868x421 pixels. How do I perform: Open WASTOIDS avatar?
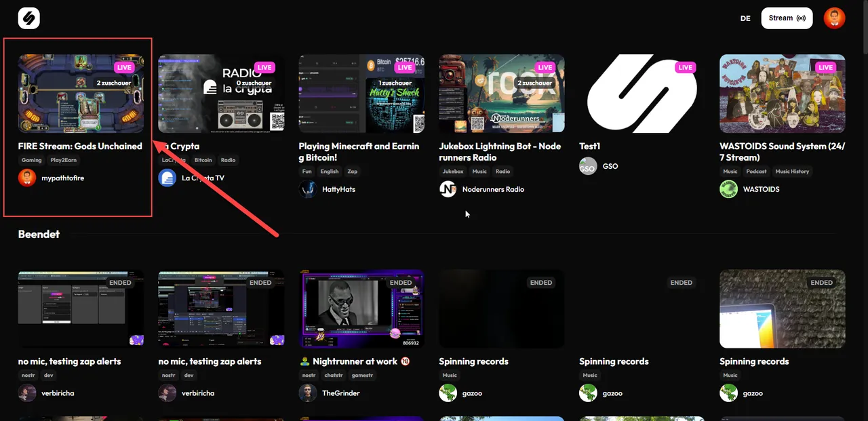tap(728, 189)
